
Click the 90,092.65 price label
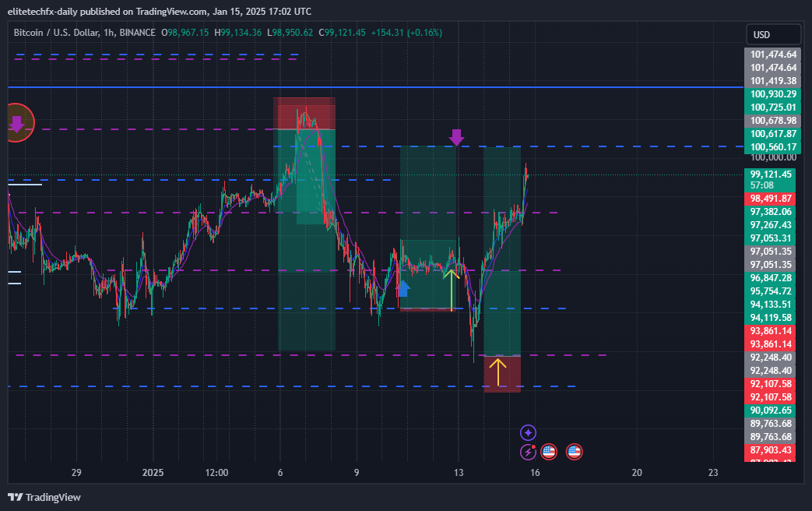770,411
